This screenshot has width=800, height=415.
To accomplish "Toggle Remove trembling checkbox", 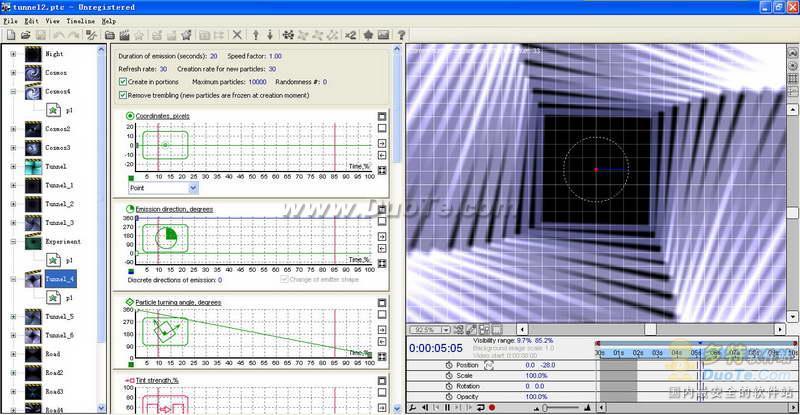I will (x=122, y=95).
